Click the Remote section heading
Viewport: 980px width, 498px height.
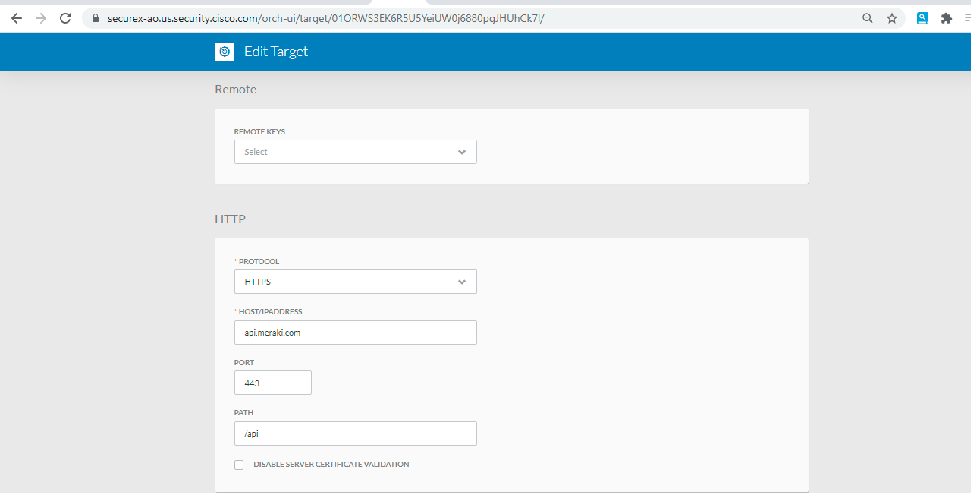236,90
